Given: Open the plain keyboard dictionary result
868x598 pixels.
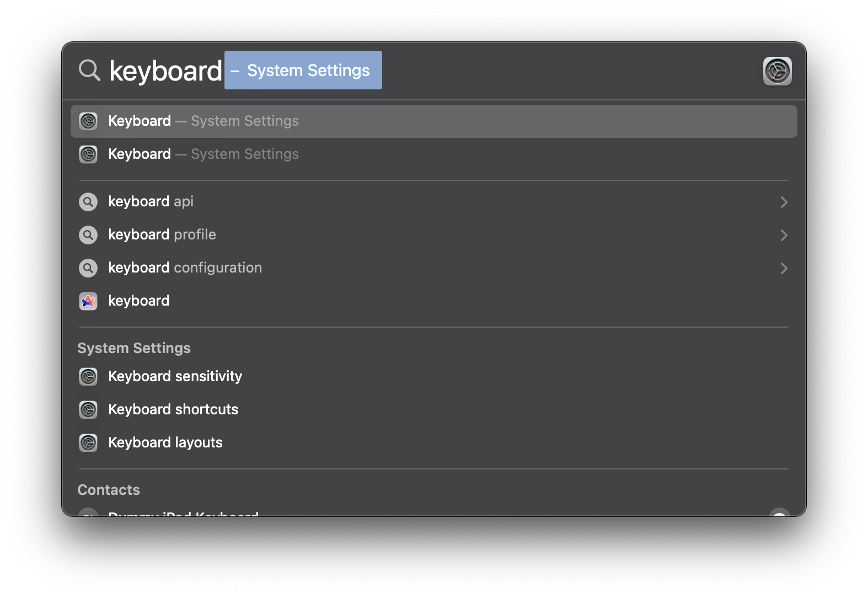Looking at the screenshot, I should [433, 301].
